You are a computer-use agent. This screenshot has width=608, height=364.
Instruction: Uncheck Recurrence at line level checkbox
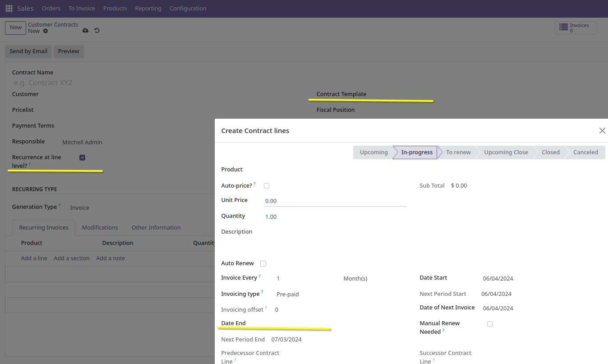click(82, 157)
